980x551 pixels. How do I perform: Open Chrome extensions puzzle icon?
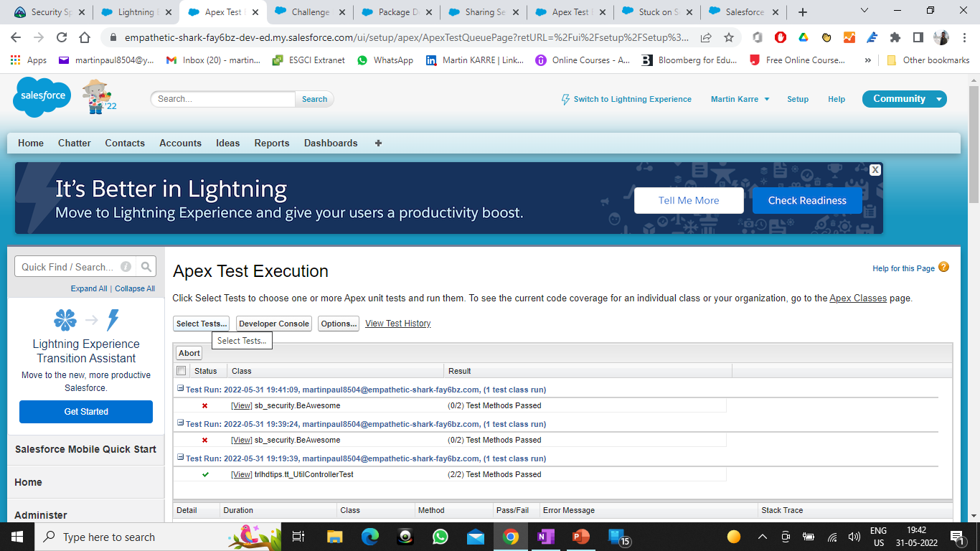(x=895, y=37)
